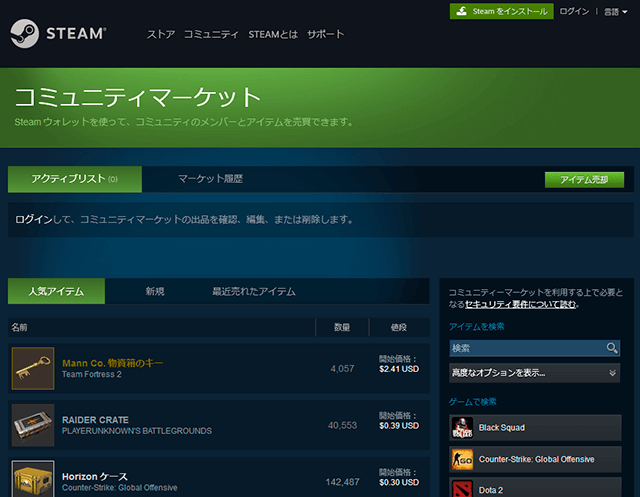Open the ストア menu

click(x=161, y=34)
